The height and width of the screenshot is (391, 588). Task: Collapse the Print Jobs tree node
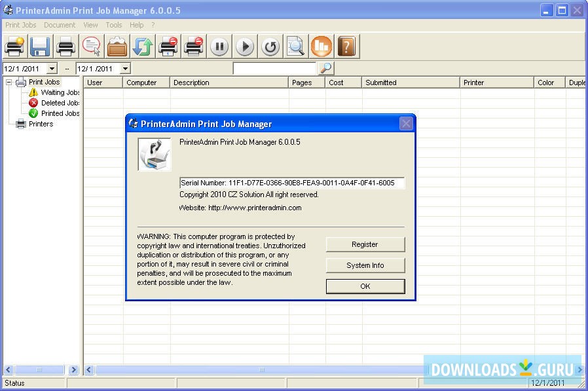pos(9,82)
